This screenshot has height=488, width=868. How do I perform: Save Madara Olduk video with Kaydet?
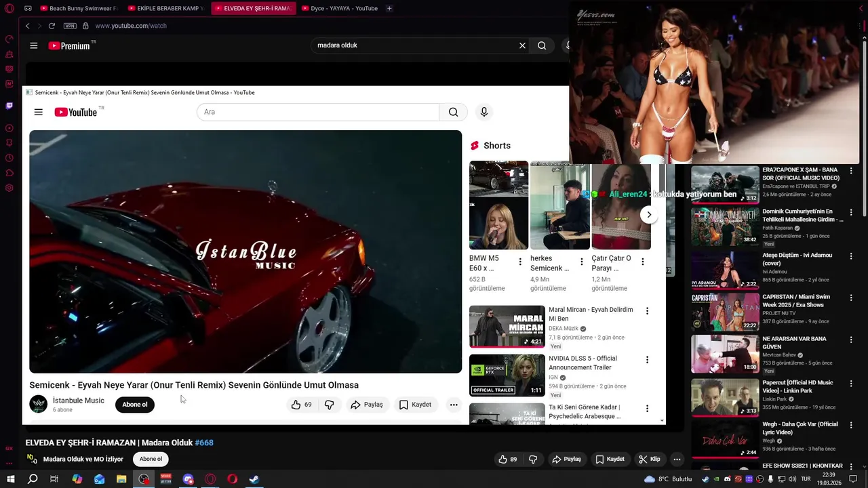[x=610, y=459]
